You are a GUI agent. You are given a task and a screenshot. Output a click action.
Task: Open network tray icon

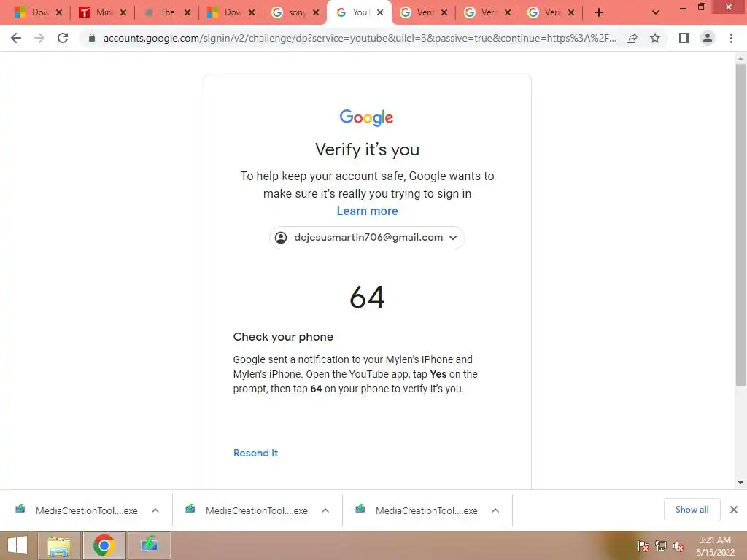[x=661, y=545]
